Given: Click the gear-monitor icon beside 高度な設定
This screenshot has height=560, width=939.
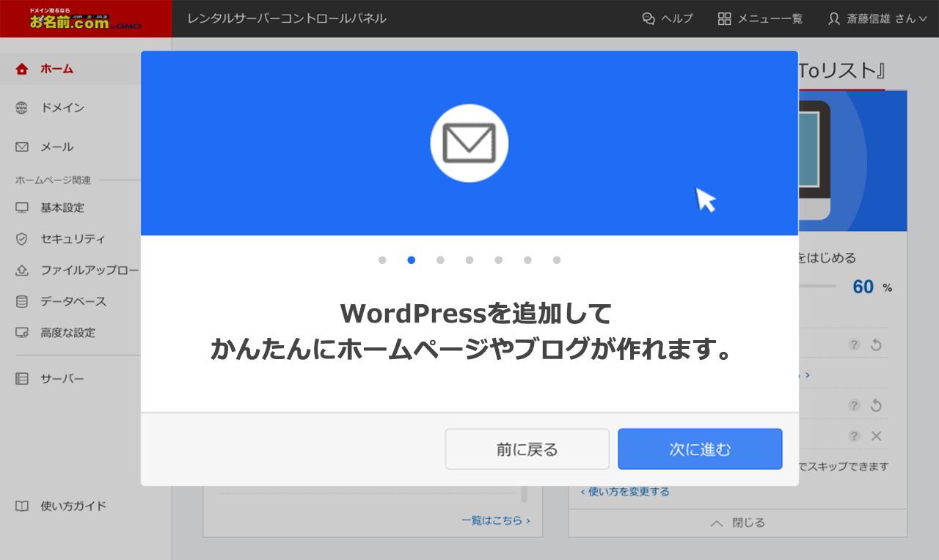Looking at the screenshot, I should pyautogui.click(x=22, y=333).
